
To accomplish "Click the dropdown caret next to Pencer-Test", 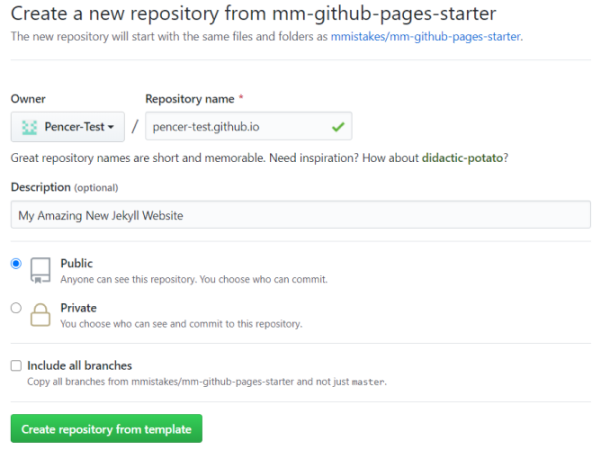I will tap(111, 127).
